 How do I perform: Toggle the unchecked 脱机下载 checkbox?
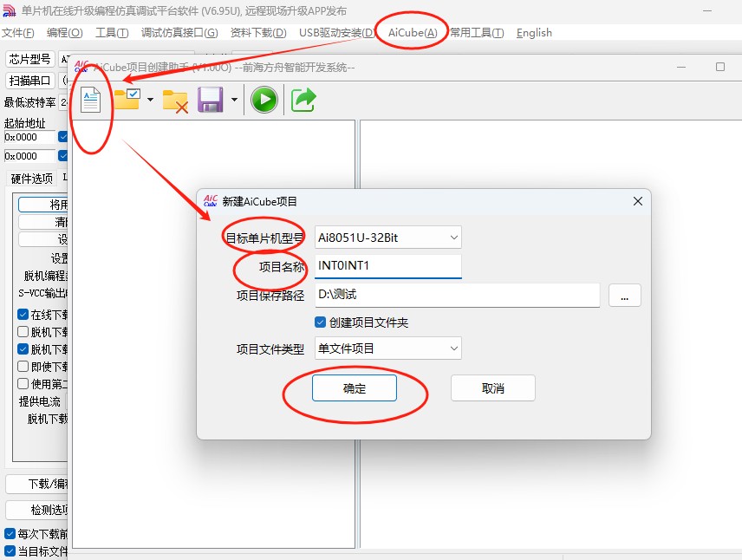click(x=23, y=331)
